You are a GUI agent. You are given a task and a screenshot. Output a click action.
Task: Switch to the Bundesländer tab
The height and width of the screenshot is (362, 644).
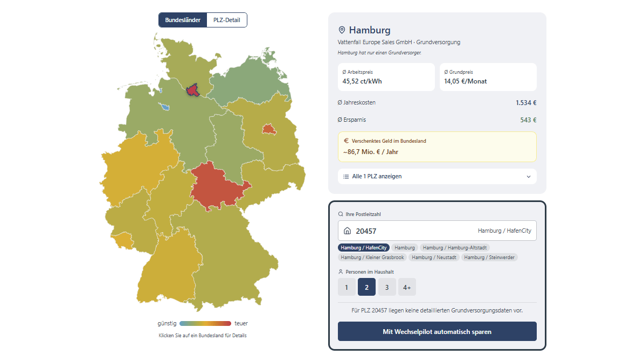pyautogui.click(x=182, y=19)
